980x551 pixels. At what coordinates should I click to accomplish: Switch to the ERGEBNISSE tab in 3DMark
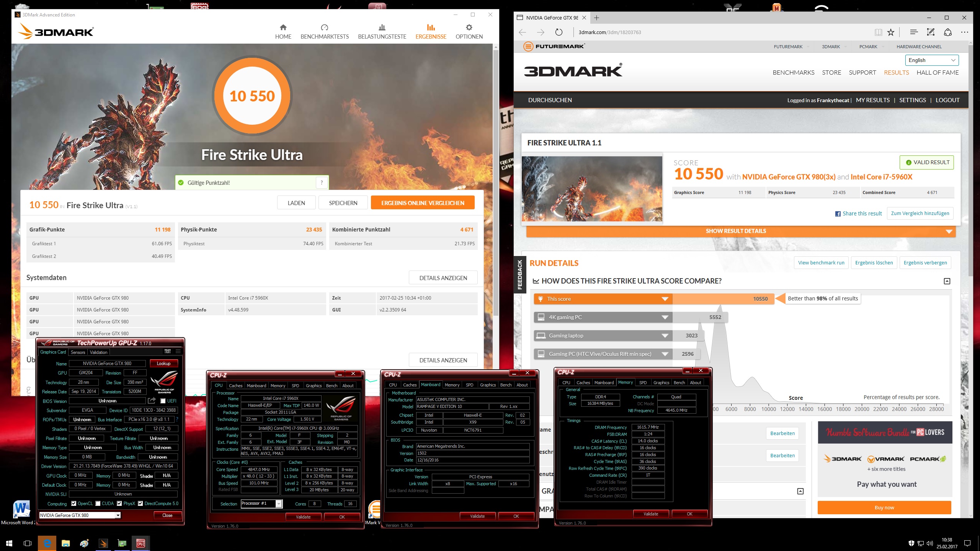431,32
